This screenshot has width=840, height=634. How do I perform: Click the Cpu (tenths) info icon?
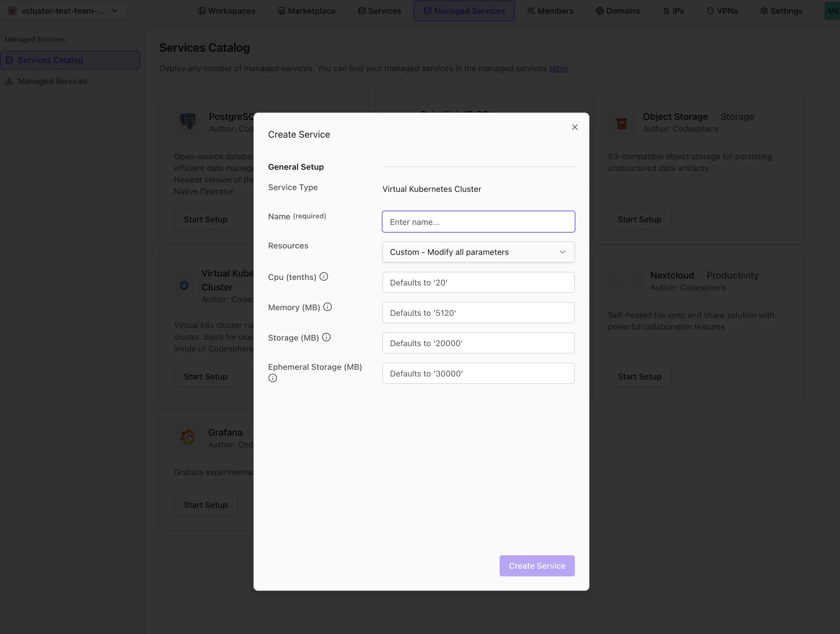(323, 277)
